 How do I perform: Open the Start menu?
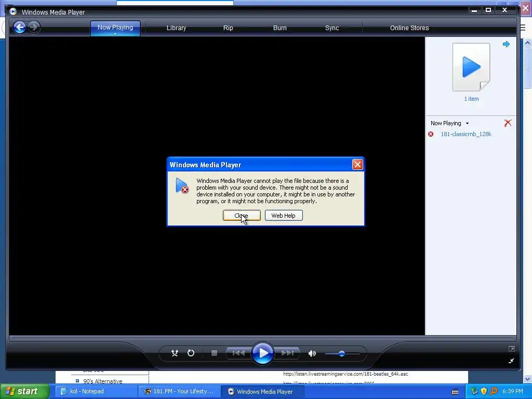(24, 391)
